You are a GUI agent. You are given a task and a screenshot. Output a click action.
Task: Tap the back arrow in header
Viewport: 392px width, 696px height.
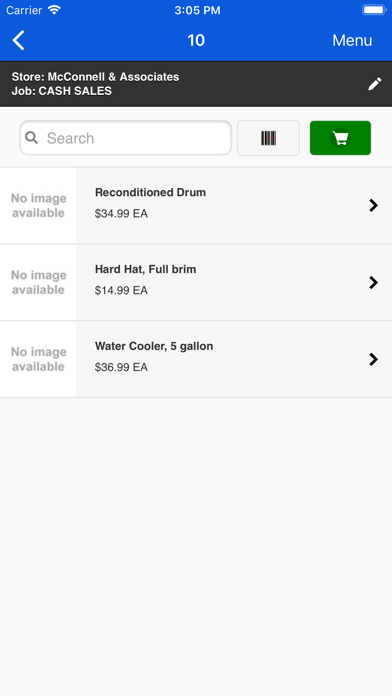coord(18,40)
